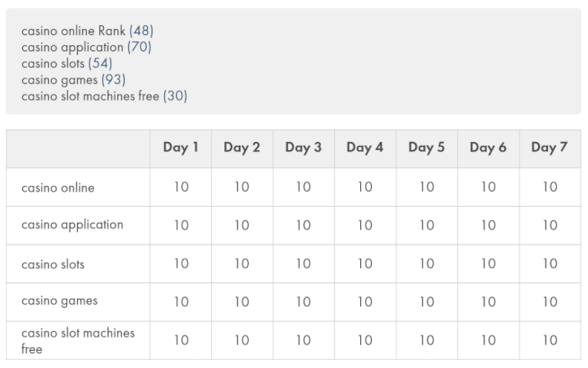Select casino slot machines free row label

tap(78, 341)
